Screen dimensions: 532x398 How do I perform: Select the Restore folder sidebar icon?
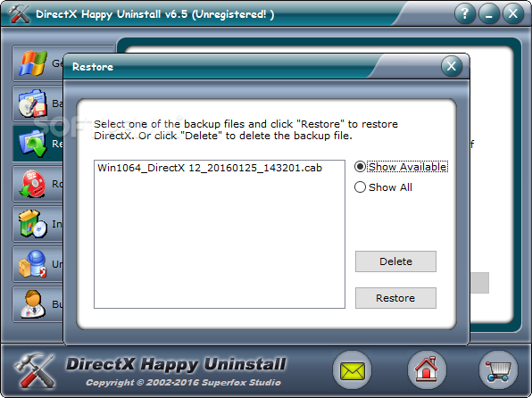point(32,144)
